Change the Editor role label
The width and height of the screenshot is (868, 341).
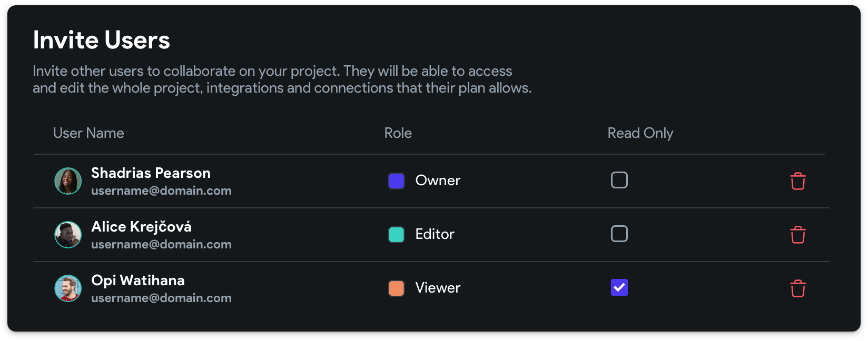pos(435,234)
